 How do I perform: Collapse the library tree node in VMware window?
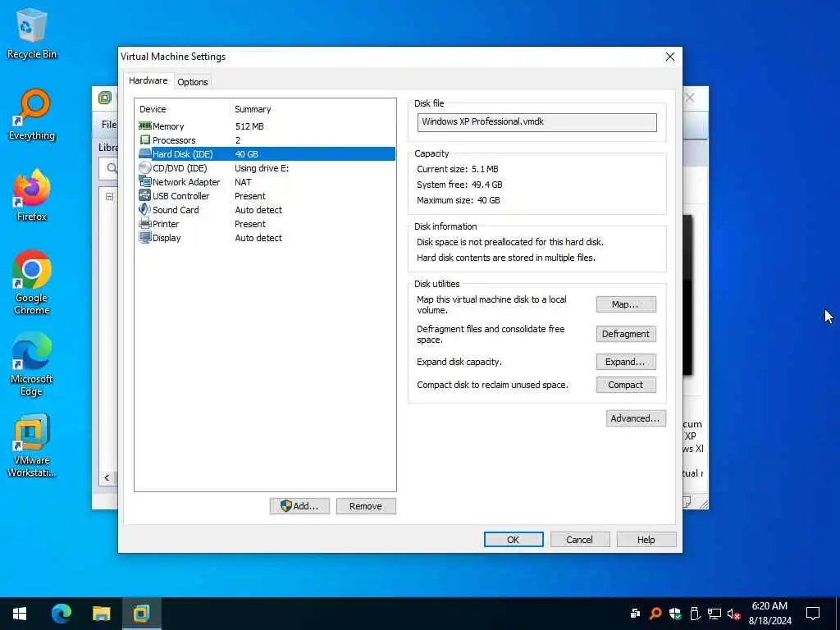pyautogui.click(x=109, y=197)
